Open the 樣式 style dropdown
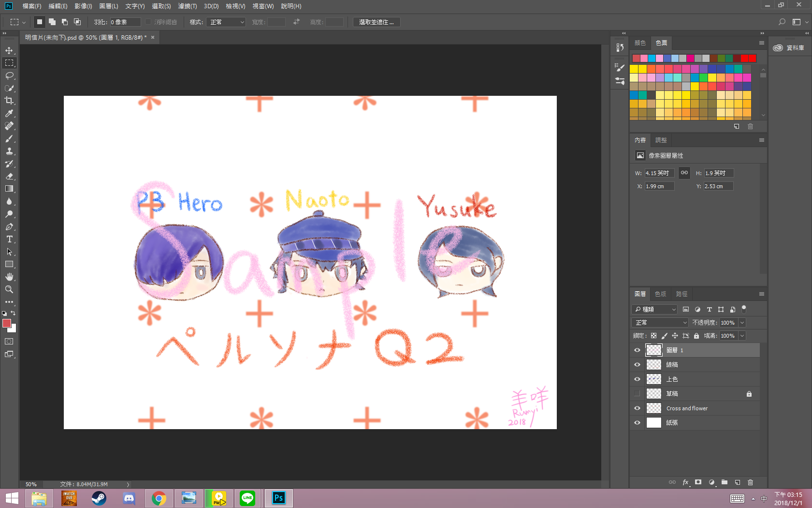The height and width of the screenshot is (508, 812). [x=226, y=22]
